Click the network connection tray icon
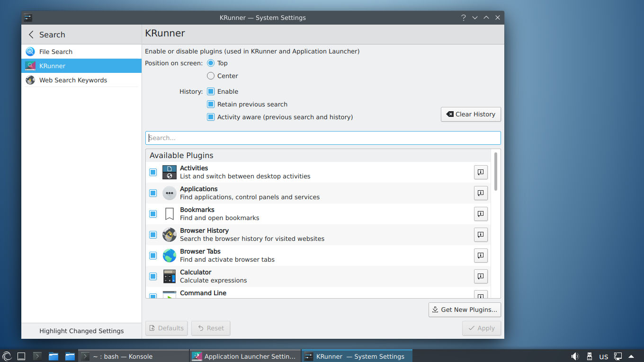The height and width of the screenshot is (362, 644). point(618,356)
